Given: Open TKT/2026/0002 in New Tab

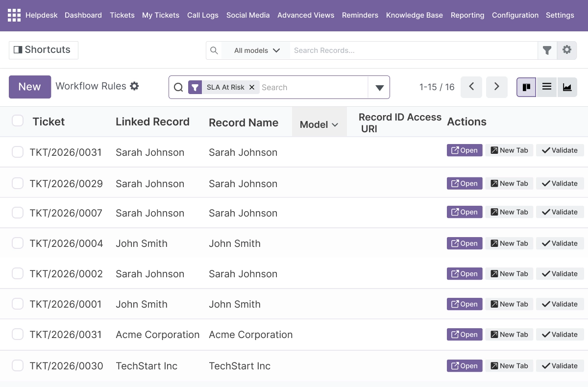Looking at the screenshot, I should coord(510,274).
